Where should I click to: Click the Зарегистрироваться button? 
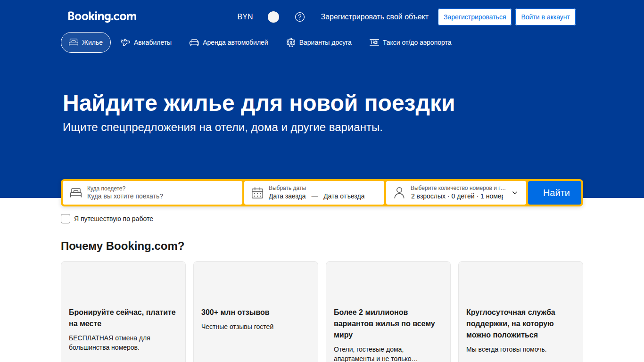475,17
